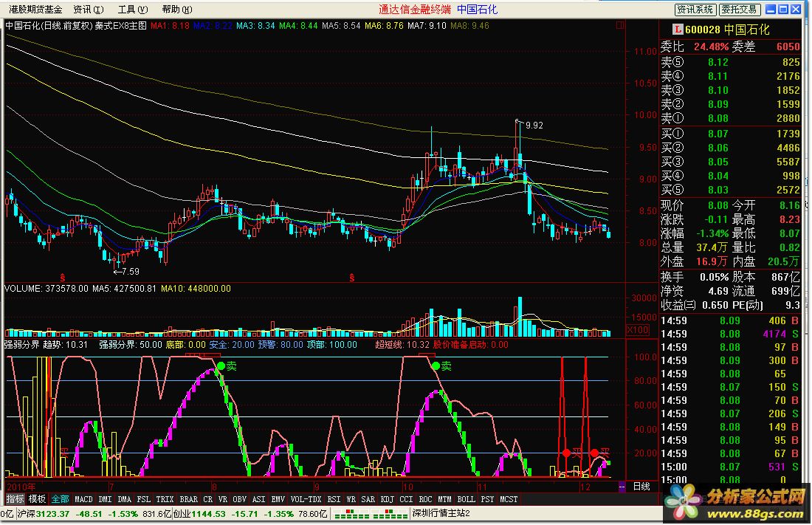Click the 资讯系统 button

(695, 10)
